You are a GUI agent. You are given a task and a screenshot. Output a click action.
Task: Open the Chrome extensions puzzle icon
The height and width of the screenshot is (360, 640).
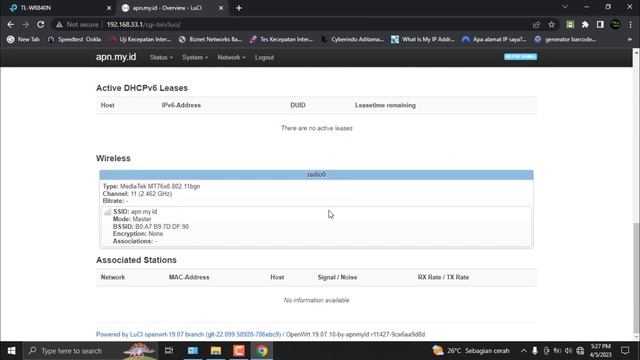click(585, 24)
